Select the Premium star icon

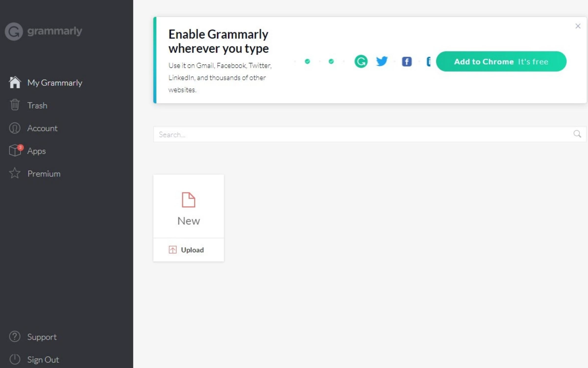pos(14,174)
